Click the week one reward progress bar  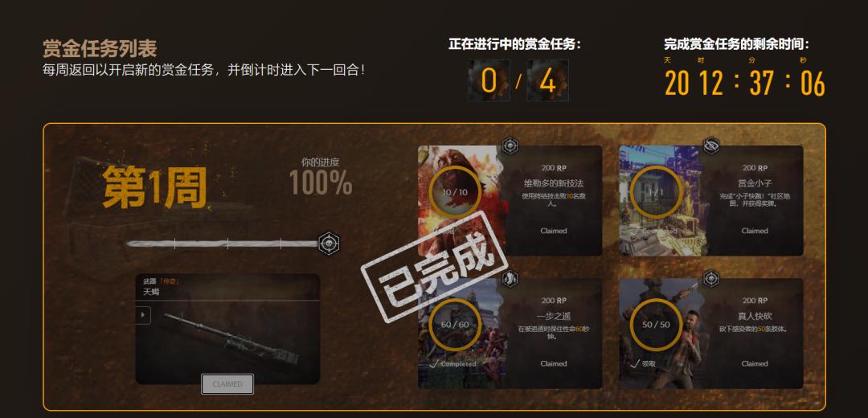pyautogui.click(x=222, y=244)
